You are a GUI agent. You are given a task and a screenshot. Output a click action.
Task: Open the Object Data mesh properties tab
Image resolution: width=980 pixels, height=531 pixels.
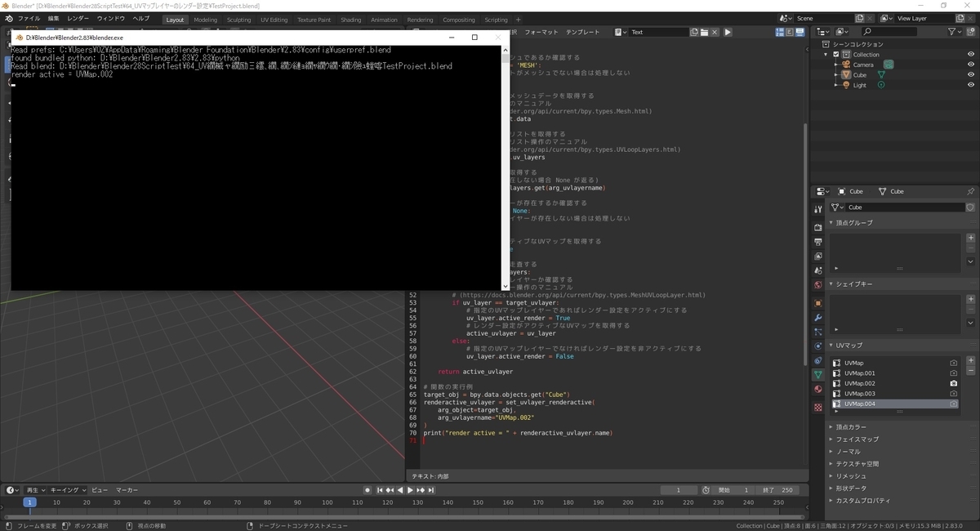click(818, 374)
